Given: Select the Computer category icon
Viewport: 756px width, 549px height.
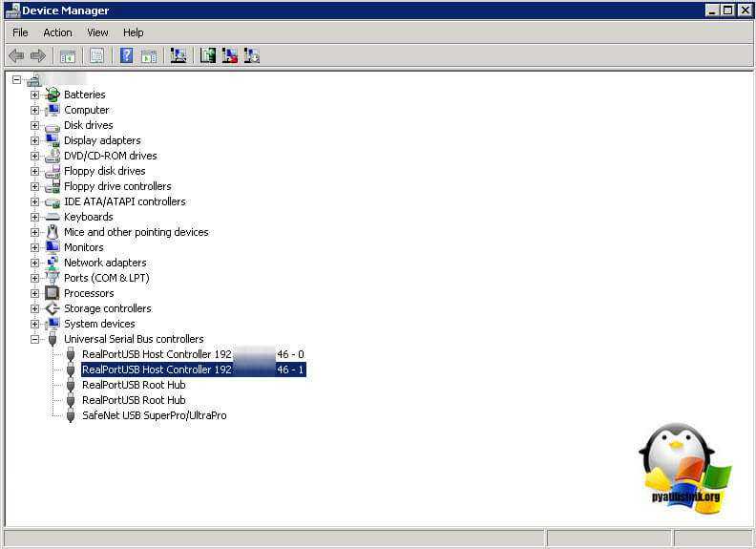Looking at the screenshot, I should (52, 110).
